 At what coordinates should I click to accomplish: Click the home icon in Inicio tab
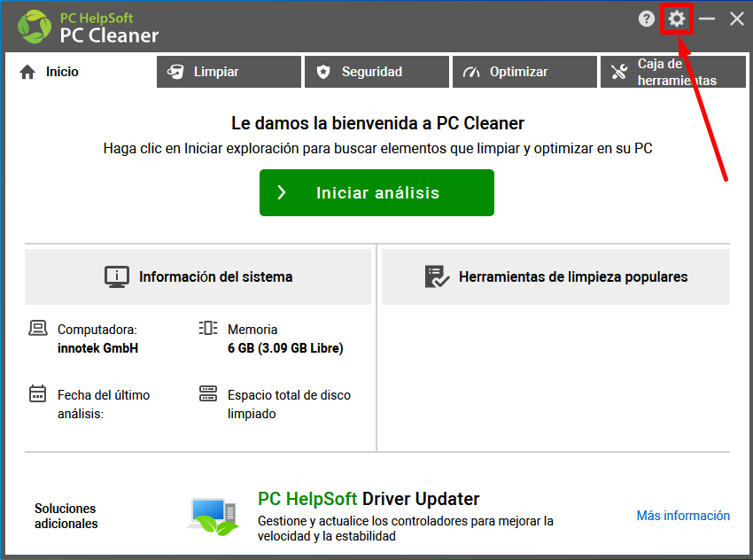27,72
